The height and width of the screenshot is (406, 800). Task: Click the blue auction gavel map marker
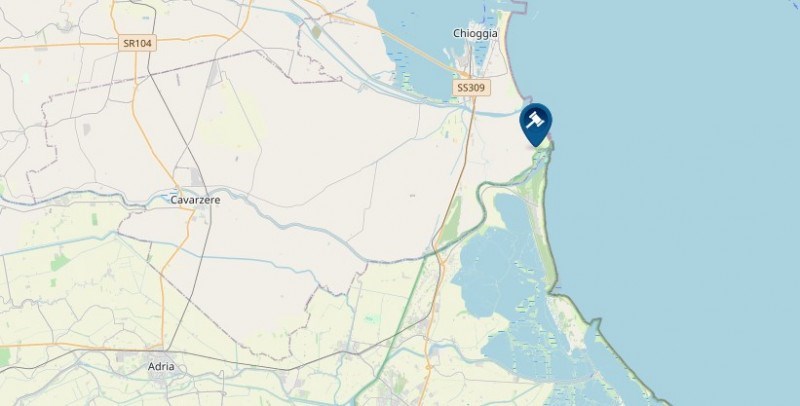click(535, 124)
